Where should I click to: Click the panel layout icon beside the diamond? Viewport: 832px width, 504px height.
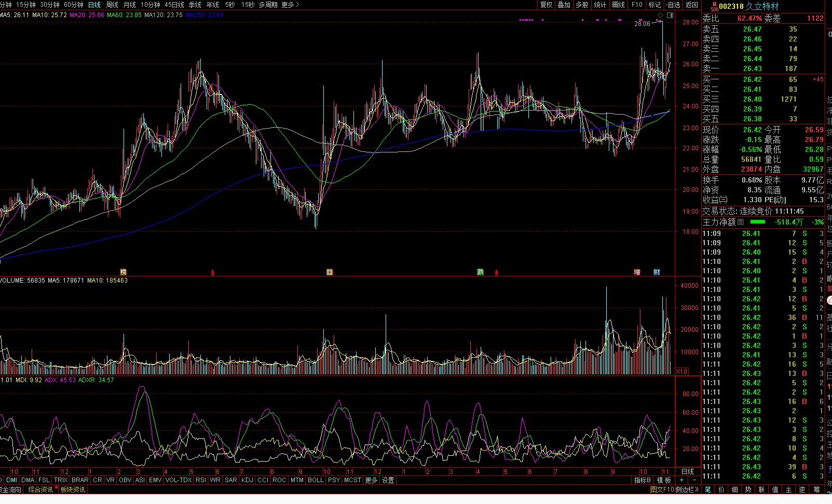(670, 16)
